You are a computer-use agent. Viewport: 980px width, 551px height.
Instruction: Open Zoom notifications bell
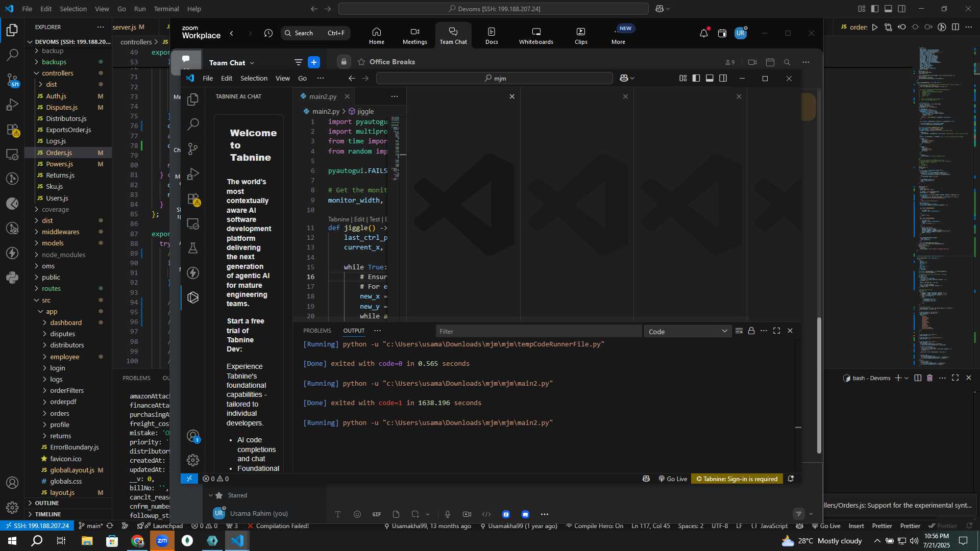704,33
